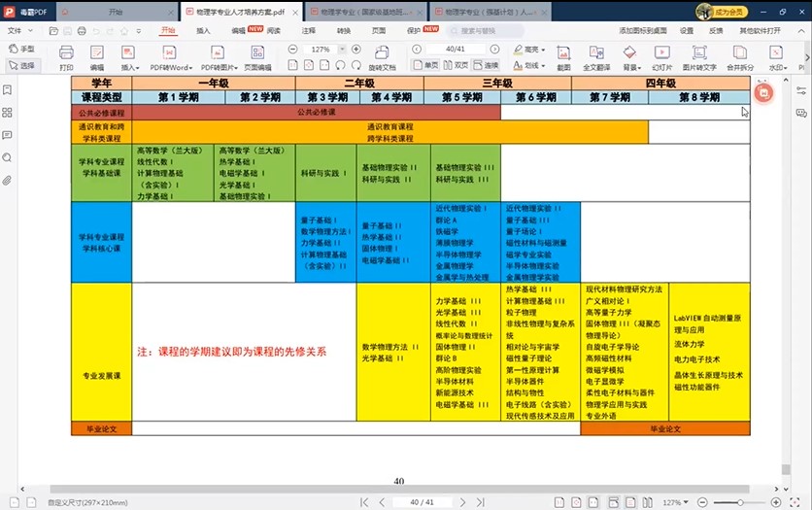The height and width of the screenshot is (510, 812).
Task: Open the 页面编辑 page edit tool
Action: (258, 56)
